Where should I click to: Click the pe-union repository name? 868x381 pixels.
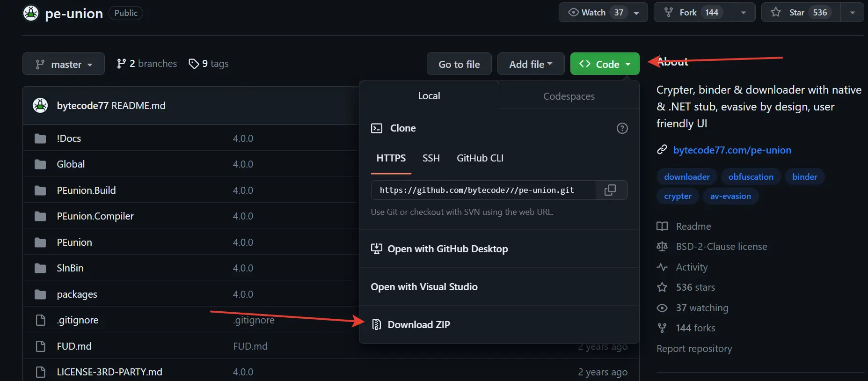point(74,13)
